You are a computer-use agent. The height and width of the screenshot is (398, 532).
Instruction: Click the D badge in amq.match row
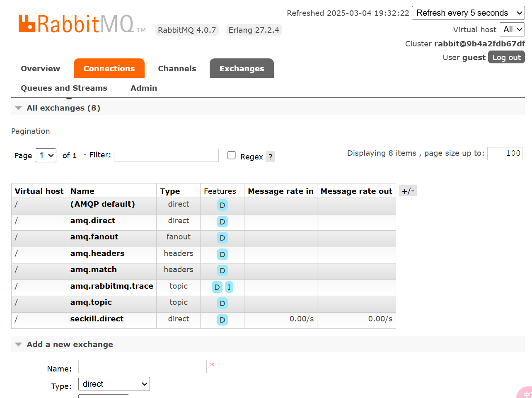tap(222, 270)
